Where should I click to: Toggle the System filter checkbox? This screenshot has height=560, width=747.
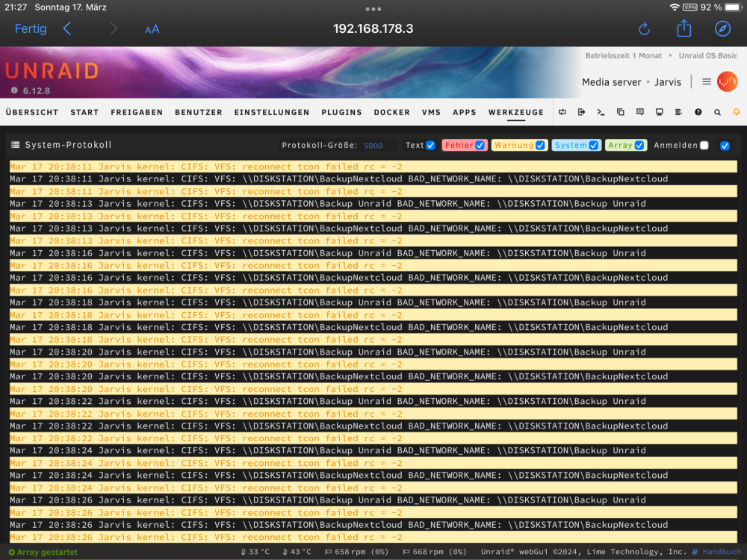[594, 146]
